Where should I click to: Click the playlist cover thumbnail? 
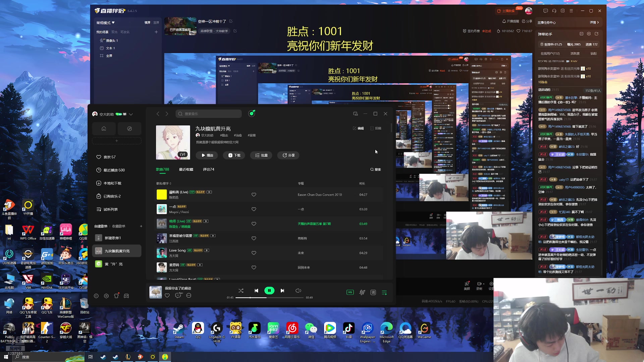173,142
